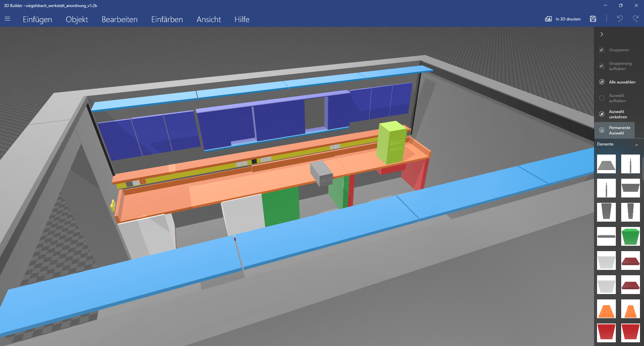Viewport: 644px width, 346px height.
Task: Click the Gruppieren icon
Action: [602, 50]
